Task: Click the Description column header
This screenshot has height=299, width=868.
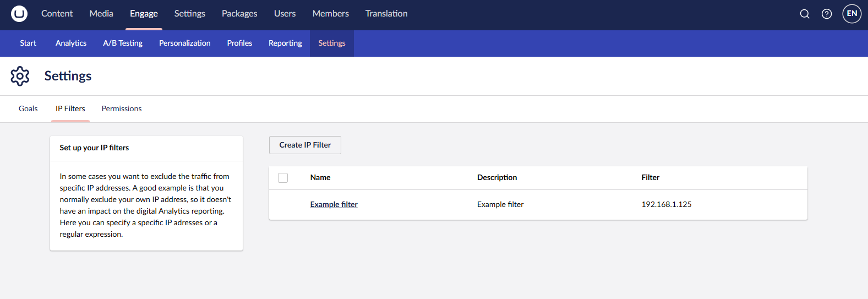Action: pyautogui.click(x=497, y=177)
